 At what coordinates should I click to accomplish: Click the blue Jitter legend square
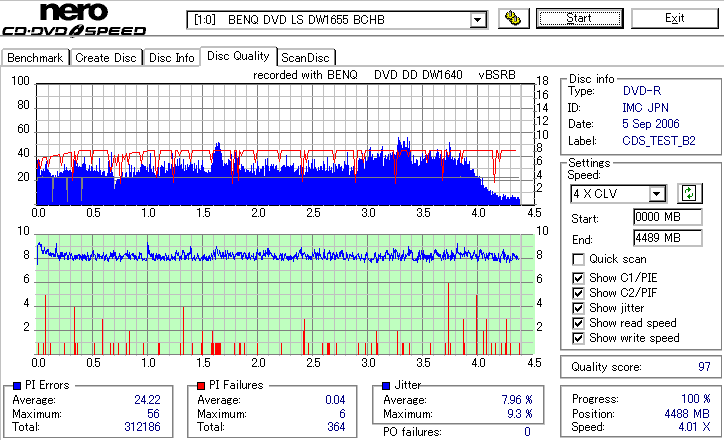[386, 386]
